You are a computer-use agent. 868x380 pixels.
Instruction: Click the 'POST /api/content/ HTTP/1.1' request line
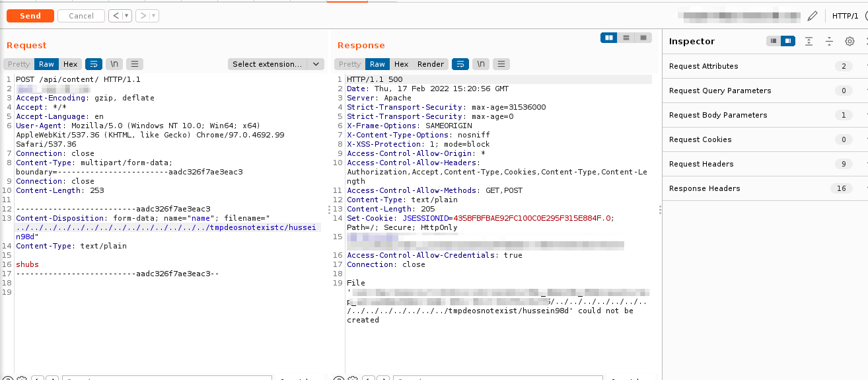[78, 79]
